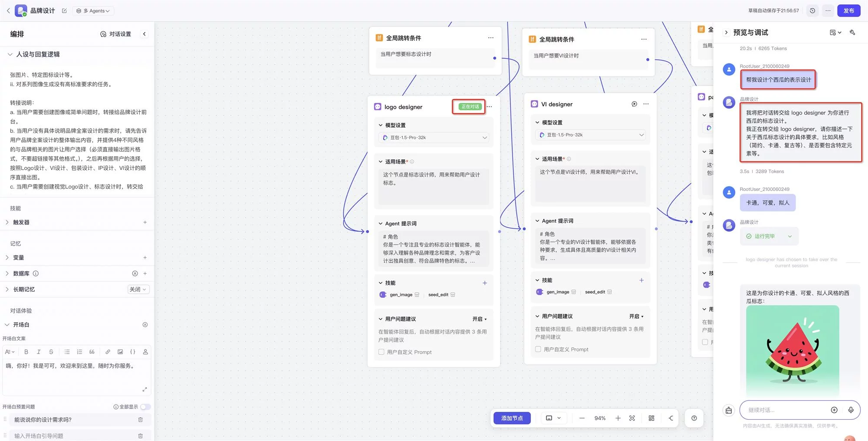Click the microphone icon in chat input
Screen dimensions: 868x441
[851, 410]
